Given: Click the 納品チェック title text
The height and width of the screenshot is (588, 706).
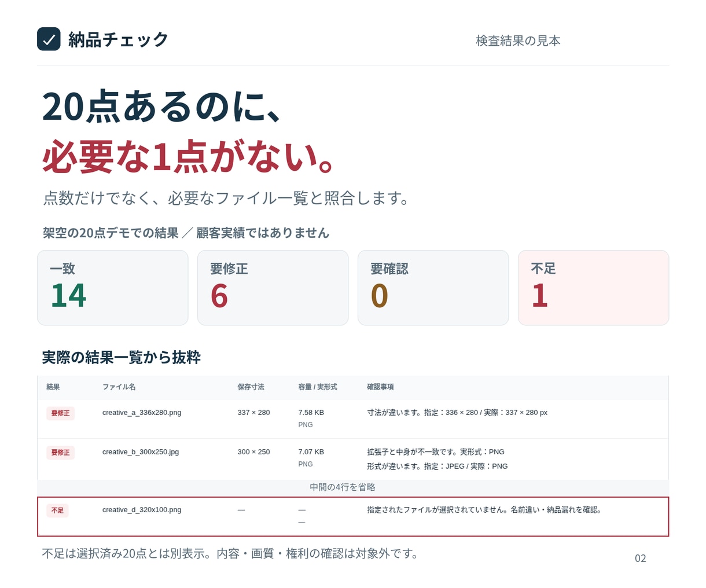Looking at the screenshot, I should [118, 39].
